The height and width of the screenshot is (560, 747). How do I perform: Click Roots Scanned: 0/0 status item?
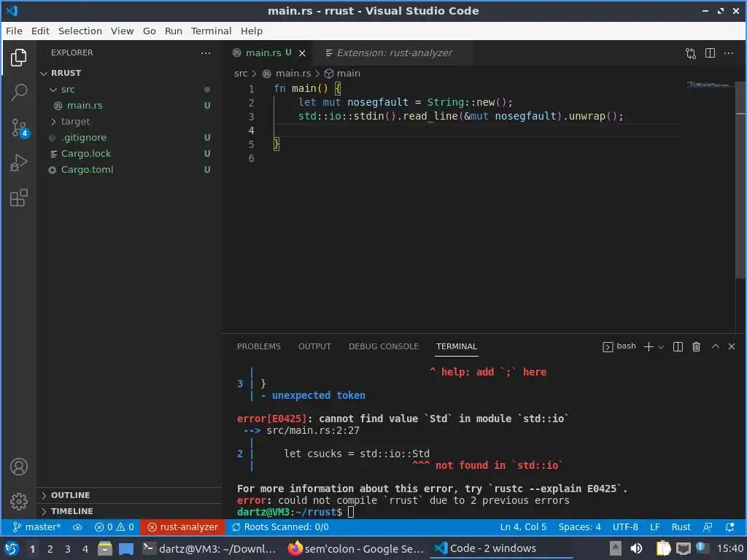tap(280, 526)
